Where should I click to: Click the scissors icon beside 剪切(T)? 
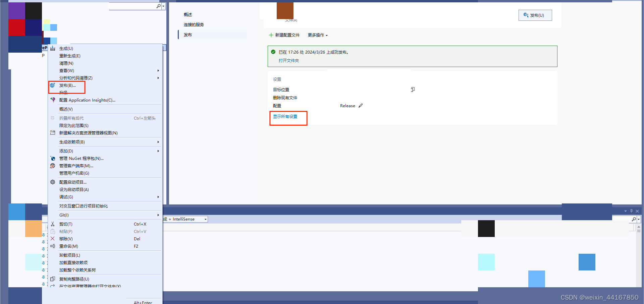coord(53,224)
